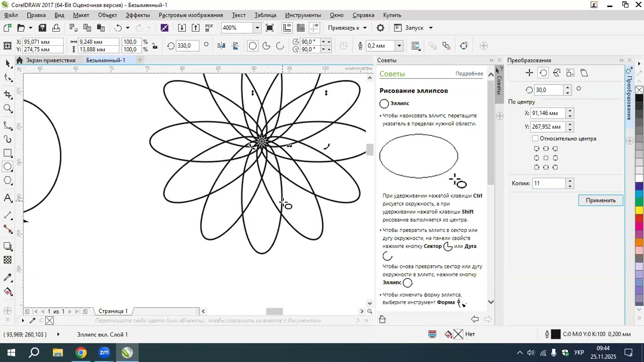Switch to the Position transform icon
This screenshot has height=362, width=644.
(x=529, y=73)
